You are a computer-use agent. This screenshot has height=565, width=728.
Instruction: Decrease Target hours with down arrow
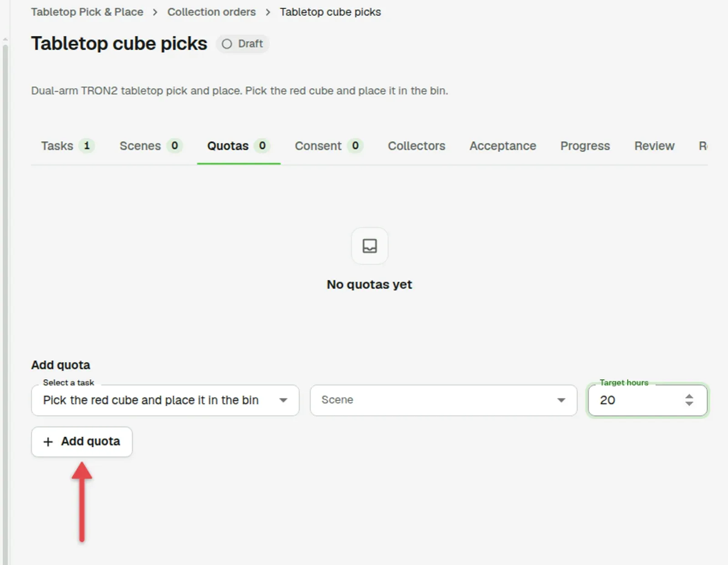tap(689, 404)
